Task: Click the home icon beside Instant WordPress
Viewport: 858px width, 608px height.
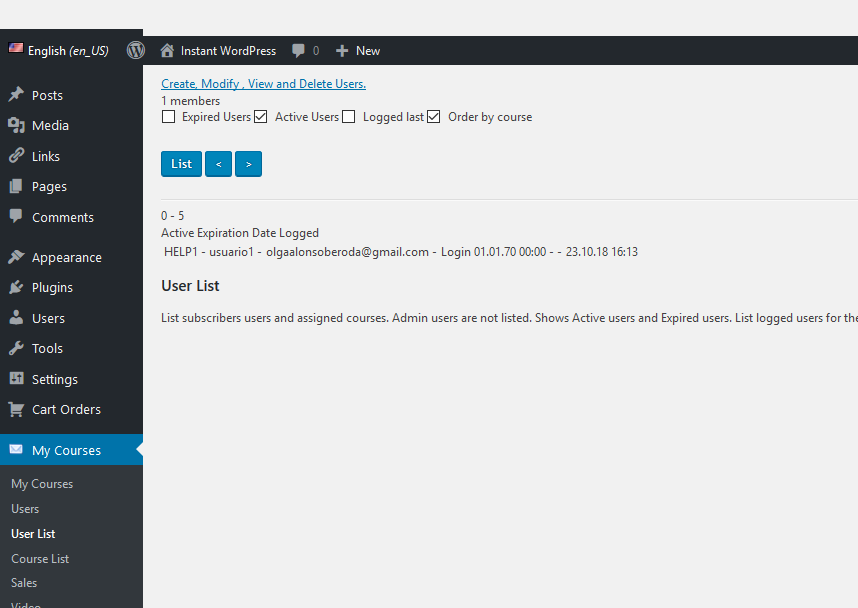Action: tap(167, 50)
